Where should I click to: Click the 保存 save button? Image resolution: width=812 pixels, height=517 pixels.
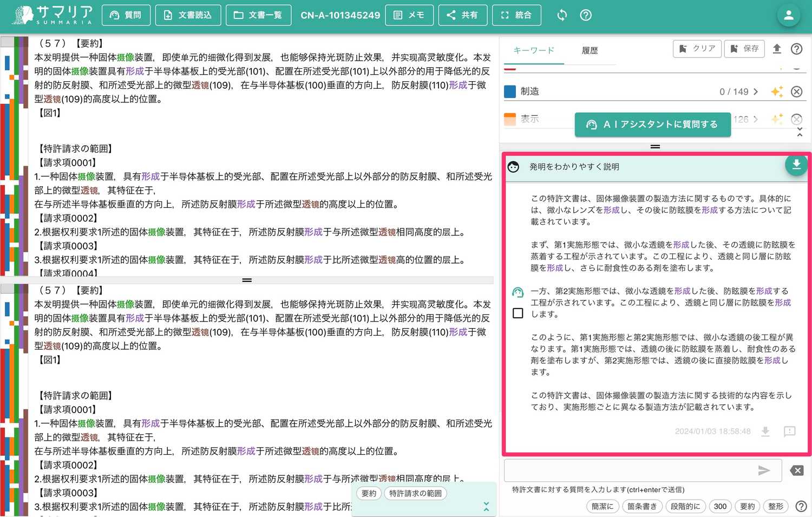click(x=744, y=49)
